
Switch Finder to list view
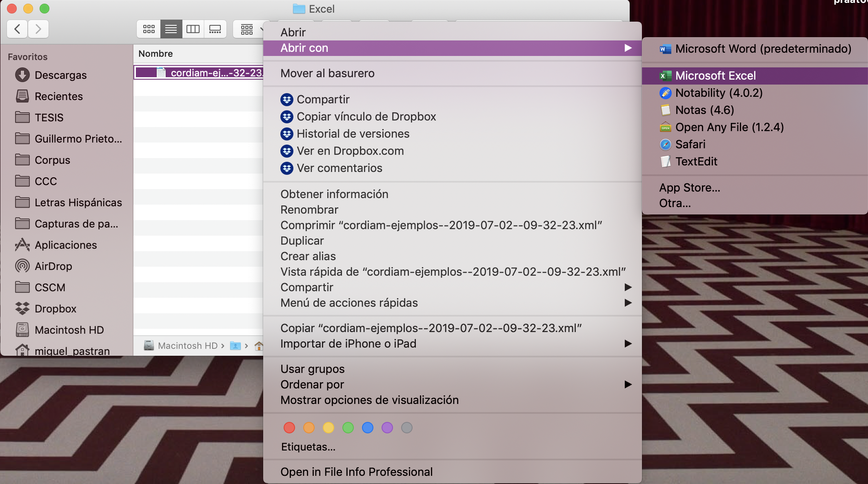pyautogui.click(x=171, y=29)
